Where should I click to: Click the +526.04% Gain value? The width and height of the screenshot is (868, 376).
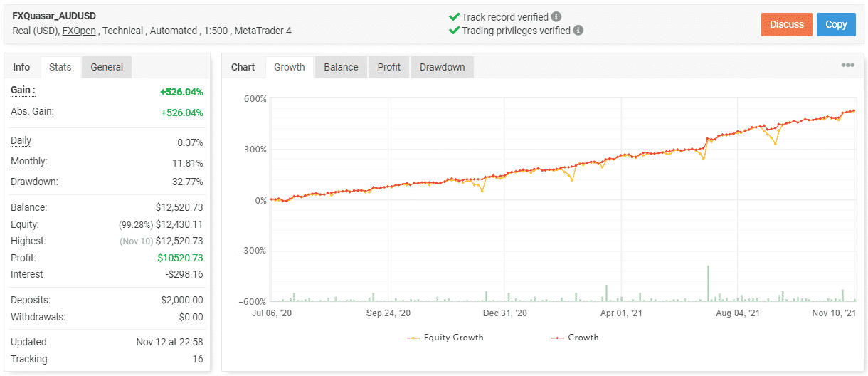pos(181,92)
